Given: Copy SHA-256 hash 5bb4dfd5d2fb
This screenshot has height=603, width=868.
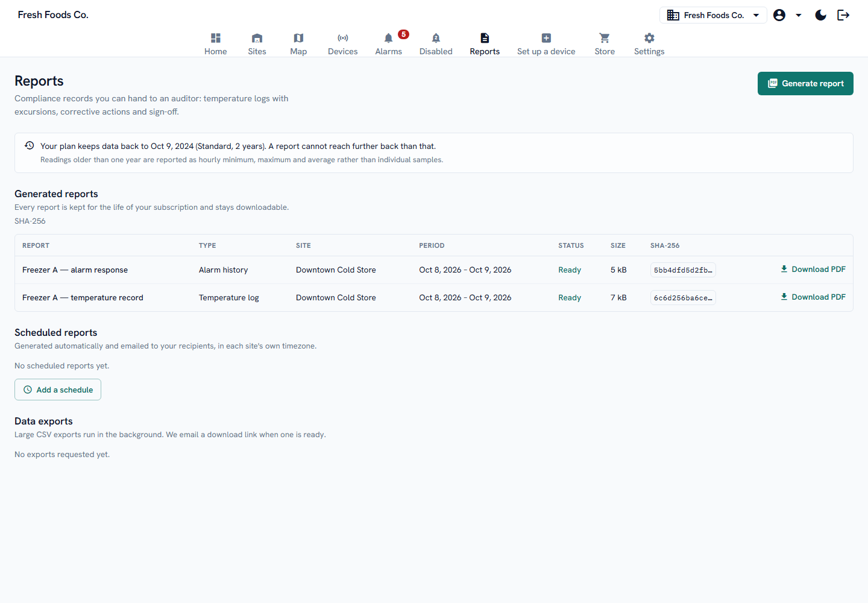Looking at the screenshot, I should 683,270.
